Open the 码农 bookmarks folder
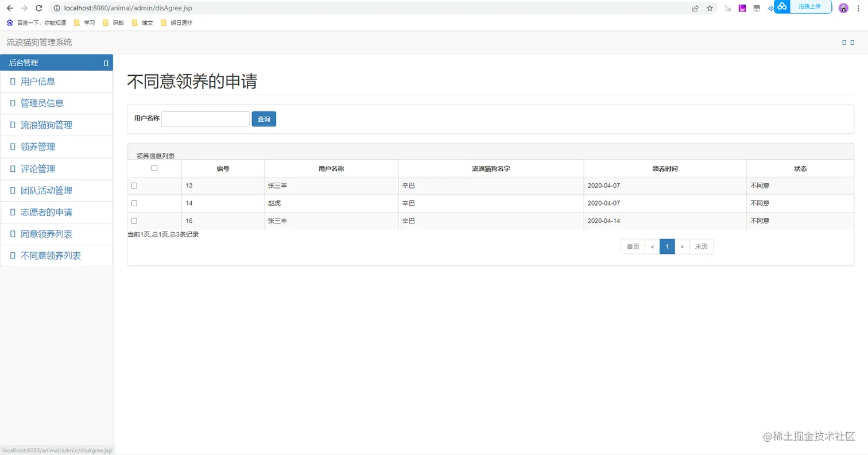 pos(113,23)
